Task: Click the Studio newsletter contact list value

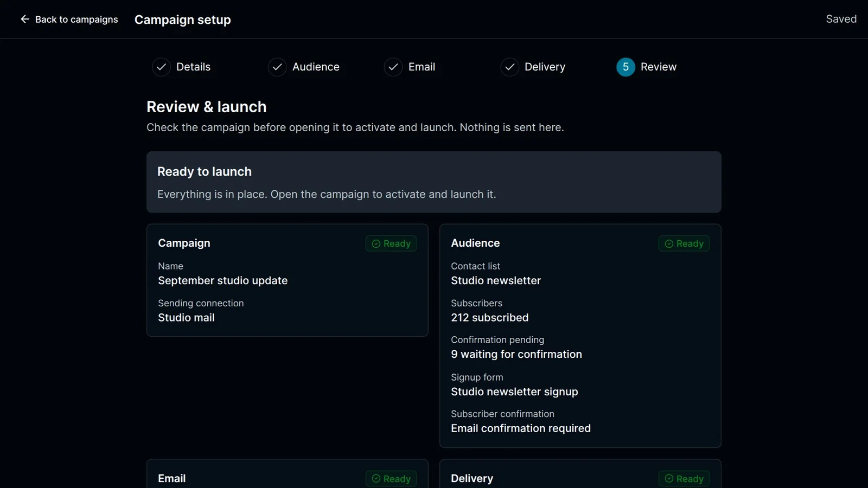Action: click(x=496, y=280)
